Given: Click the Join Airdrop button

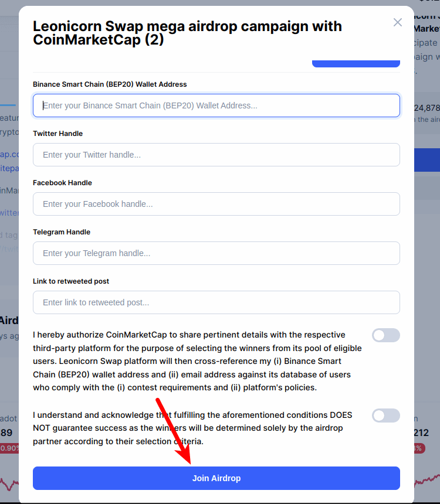Looking at the screenshot, I should point(216,478).
